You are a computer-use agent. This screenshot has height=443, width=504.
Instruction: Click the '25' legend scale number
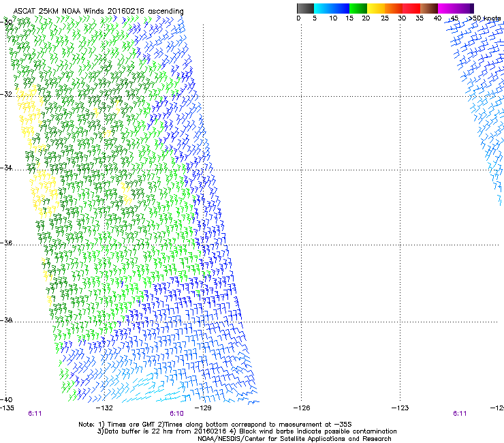[385, 18]
